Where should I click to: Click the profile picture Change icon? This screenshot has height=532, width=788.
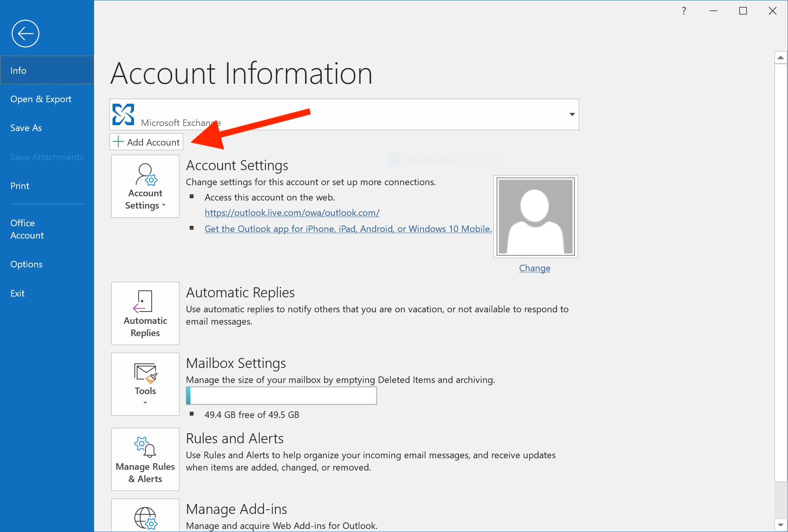[x=534, y=268]
